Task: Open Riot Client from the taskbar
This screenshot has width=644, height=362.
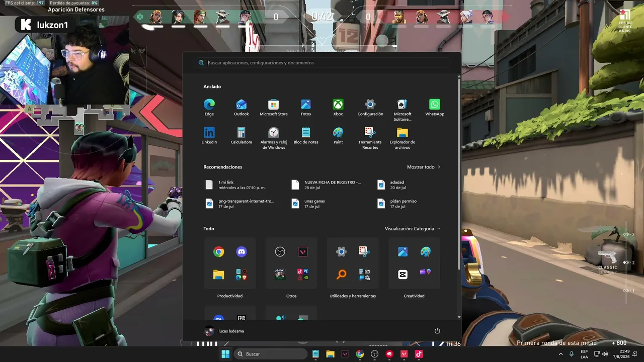Action: 389,354
